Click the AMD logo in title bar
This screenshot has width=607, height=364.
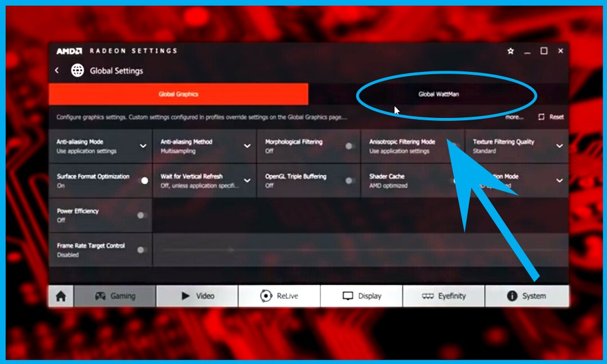point(69,51)
